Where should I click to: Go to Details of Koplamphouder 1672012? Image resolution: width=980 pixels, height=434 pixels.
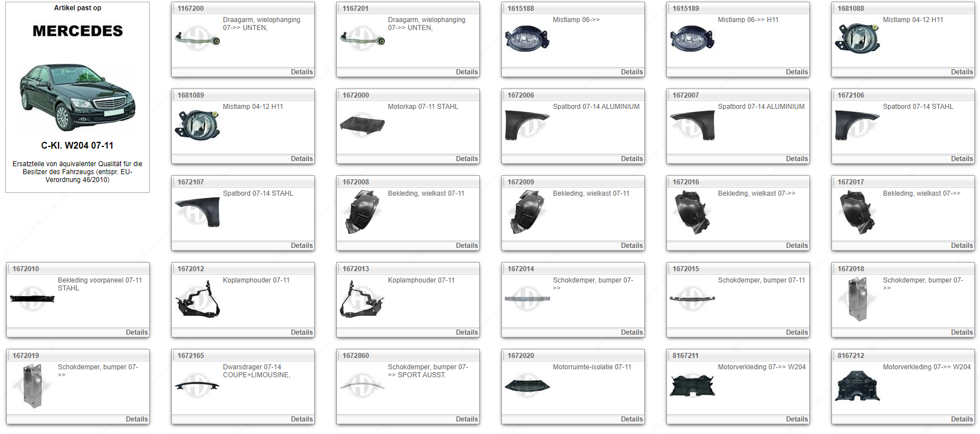[x=302, y=332]
